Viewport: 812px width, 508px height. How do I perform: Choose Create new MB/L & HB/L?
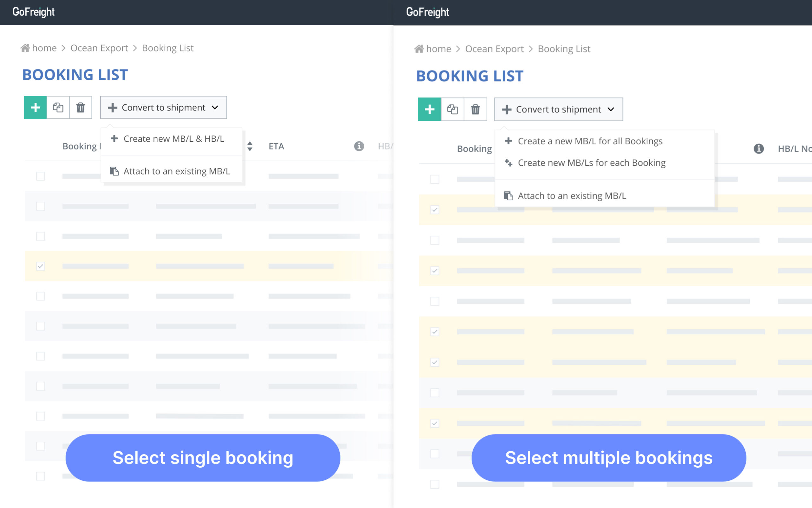coord(173,139)
